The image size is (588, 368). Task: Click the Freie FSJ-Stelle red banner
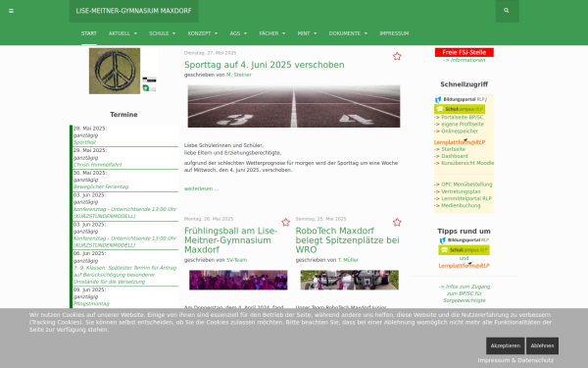464,52
